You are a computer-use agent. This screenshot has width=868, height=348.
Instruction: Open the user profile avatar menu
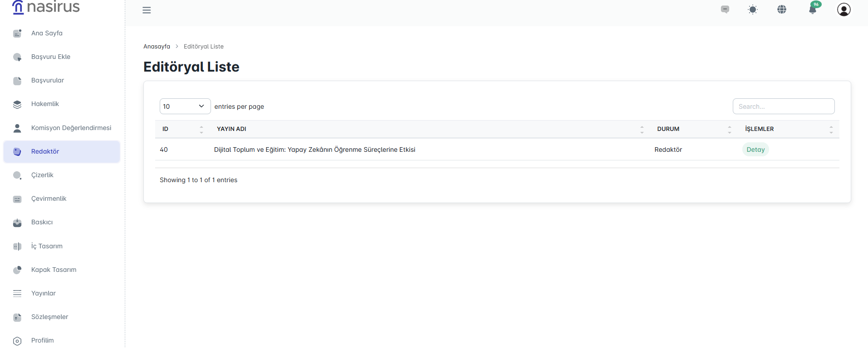coord(843,10)
